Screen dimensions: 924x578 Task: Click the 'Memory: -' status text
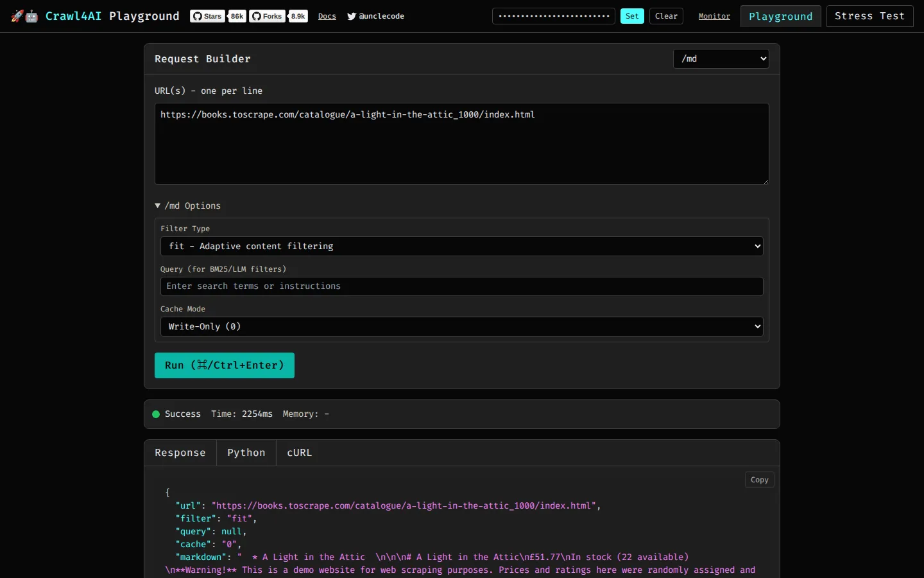(306, 414)
